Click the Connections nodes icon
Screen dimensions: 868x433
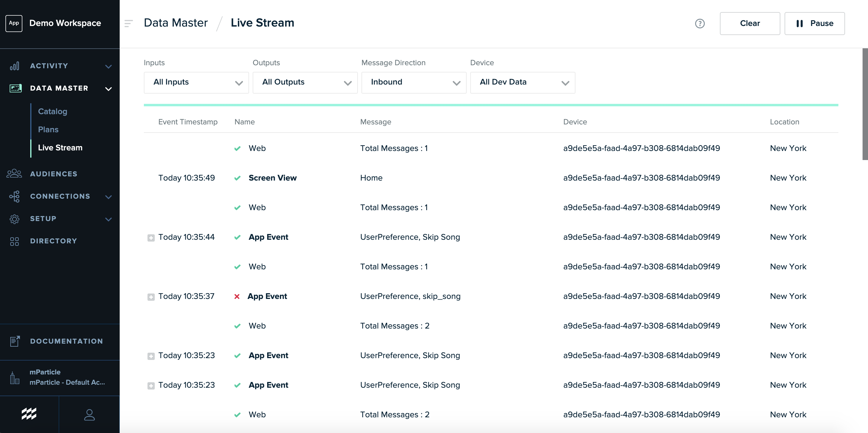coord(15,196)
